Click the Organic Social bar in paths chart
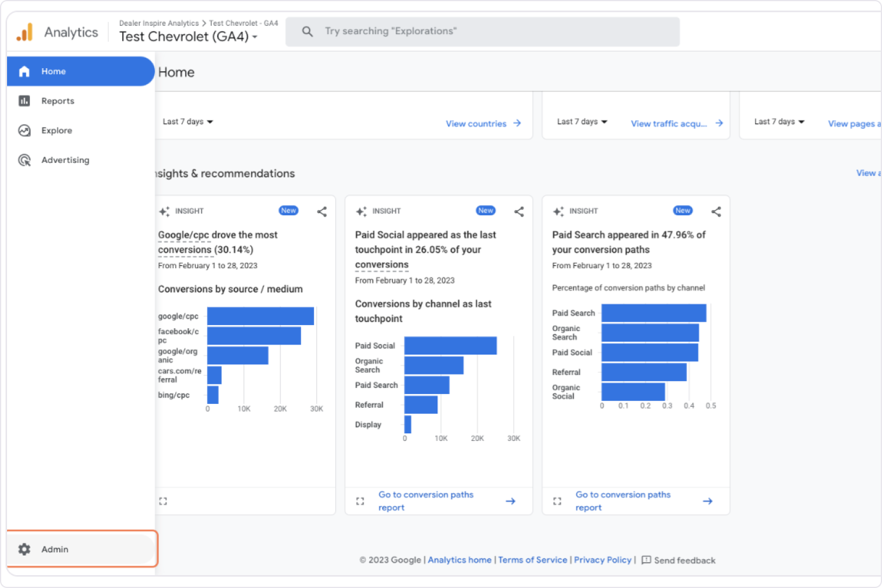Screen dimensions: 882x588 pos(633,392)
